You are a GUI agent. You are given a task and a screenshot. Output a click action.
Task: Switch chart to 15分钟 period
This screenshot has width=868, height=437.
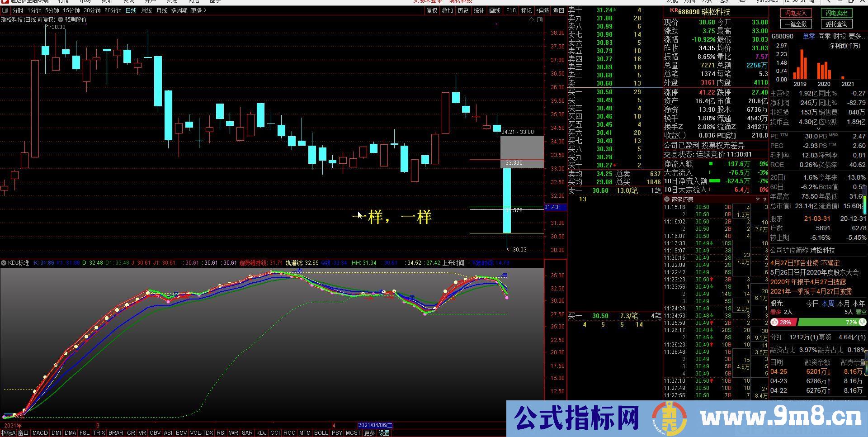(71, 10)
